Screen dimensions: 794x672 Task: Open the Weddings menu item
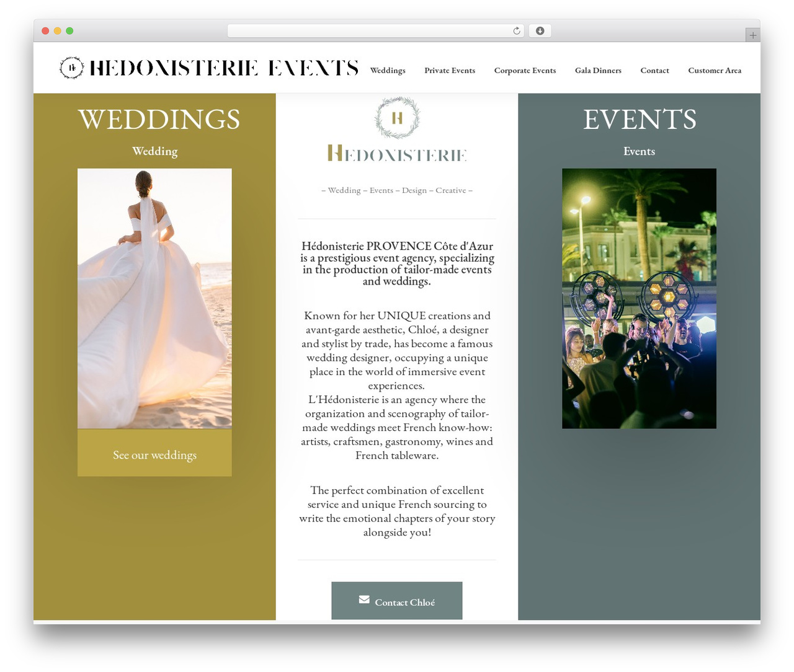pos(388,71)
